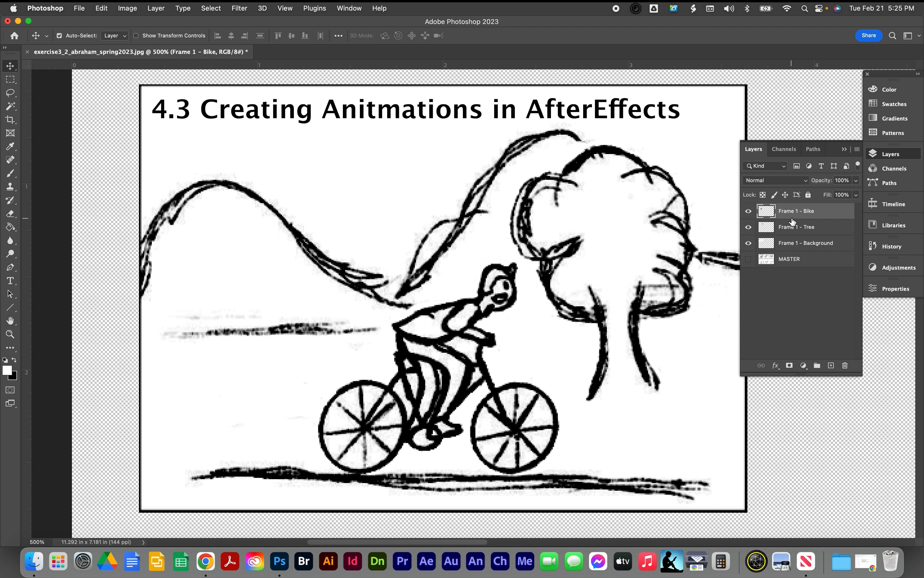Viewport: 924px width, 578px height.
Task: Show the MASTER layer
Action: [x=748, y=259]
